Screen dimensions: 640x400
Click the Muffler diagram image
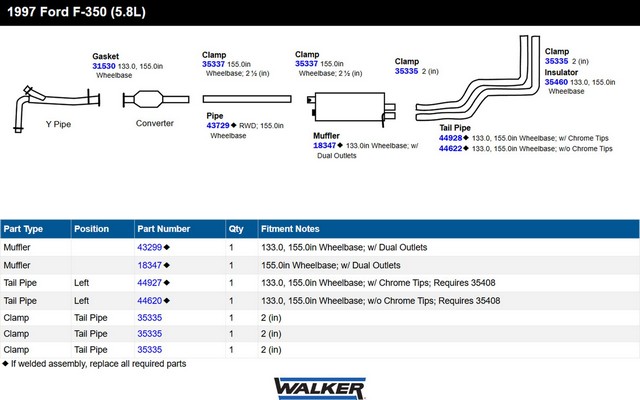point(351,109)
